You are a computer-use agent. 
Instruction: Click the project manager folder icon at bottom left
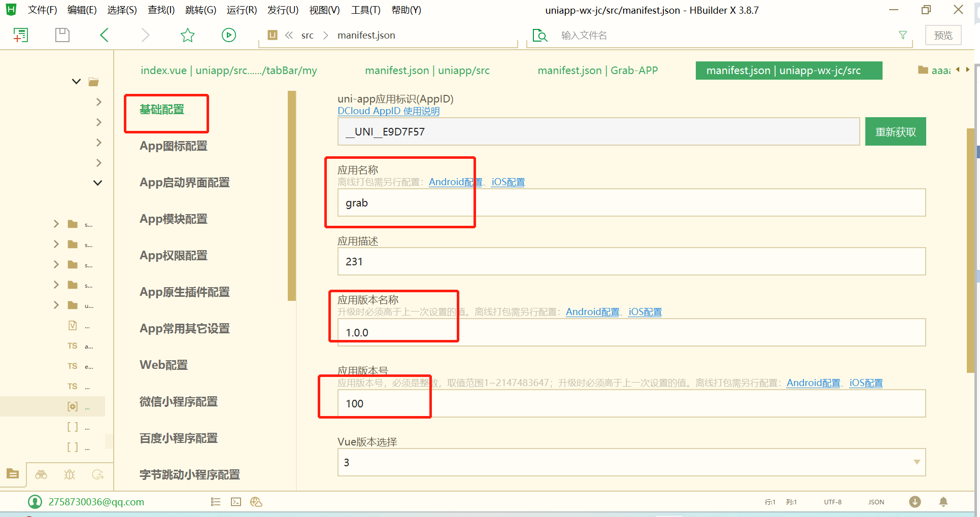(13, 474)
